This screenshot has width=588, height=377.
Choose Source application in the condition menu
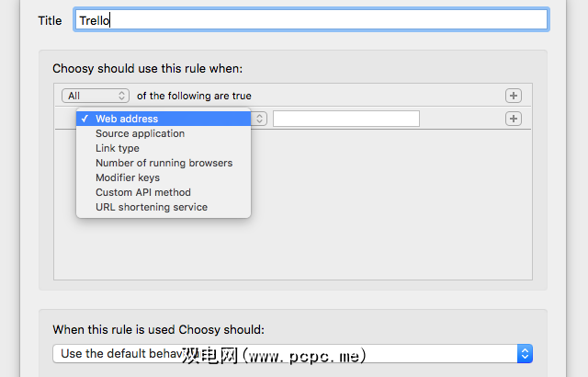140,133
